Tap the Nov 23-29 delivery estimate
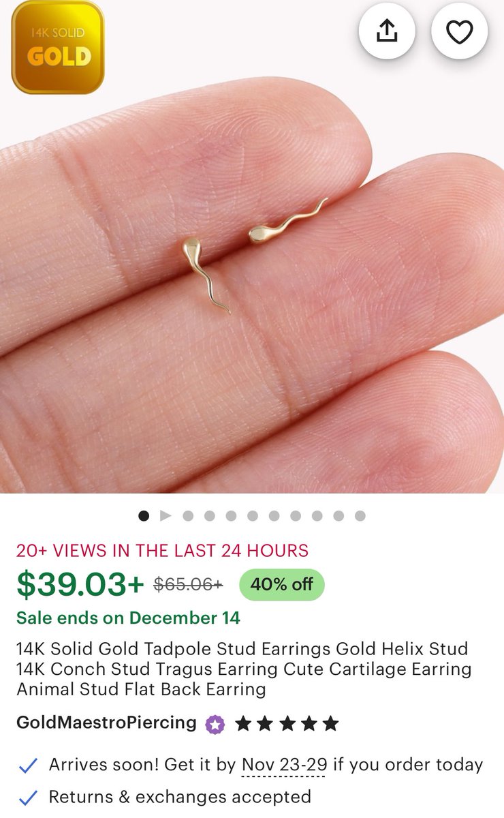 (x=283, y=765)
